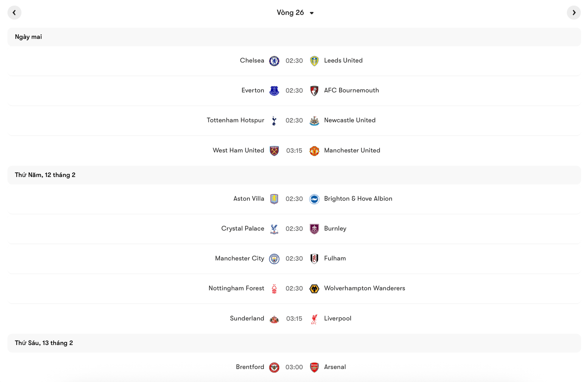This screenshot has height=382, width=588.
Task: Click the Chelsea club crest
Action: 274,60
